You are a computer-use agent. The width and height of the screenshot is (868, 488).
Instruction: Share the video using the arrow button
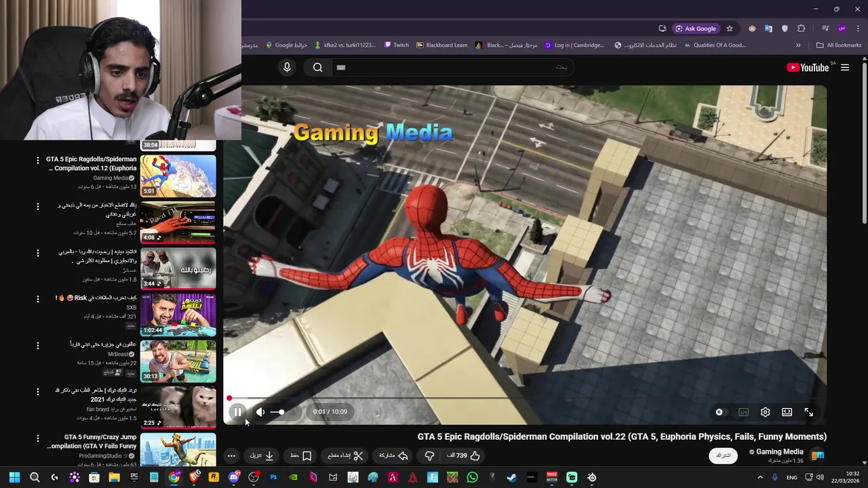[393, 455]
